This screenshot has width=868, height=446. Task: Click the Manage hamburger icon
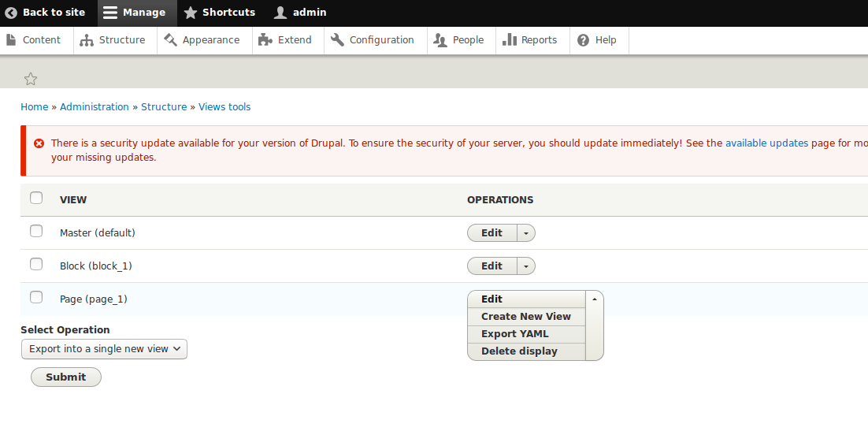click(110, 13)
